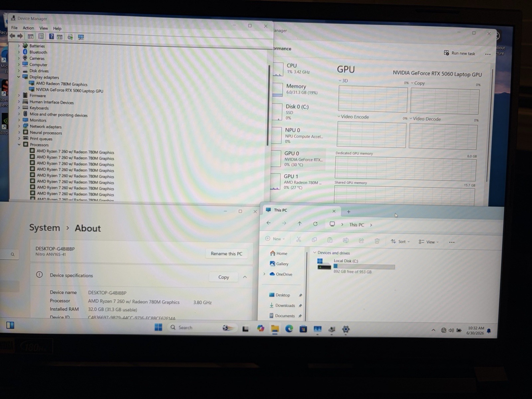Open the Sort dropdown in File Explorer

click(400, 241)
